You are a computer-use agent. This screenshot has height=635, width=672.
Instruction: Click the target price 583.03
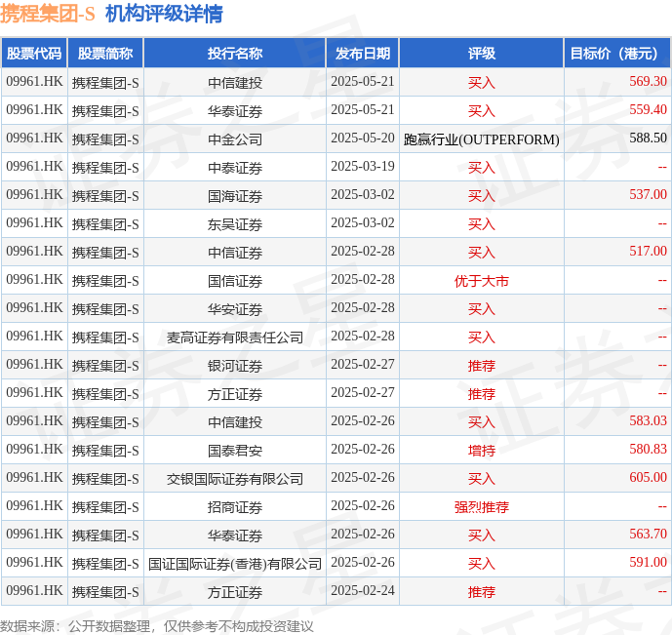point(648,420)
